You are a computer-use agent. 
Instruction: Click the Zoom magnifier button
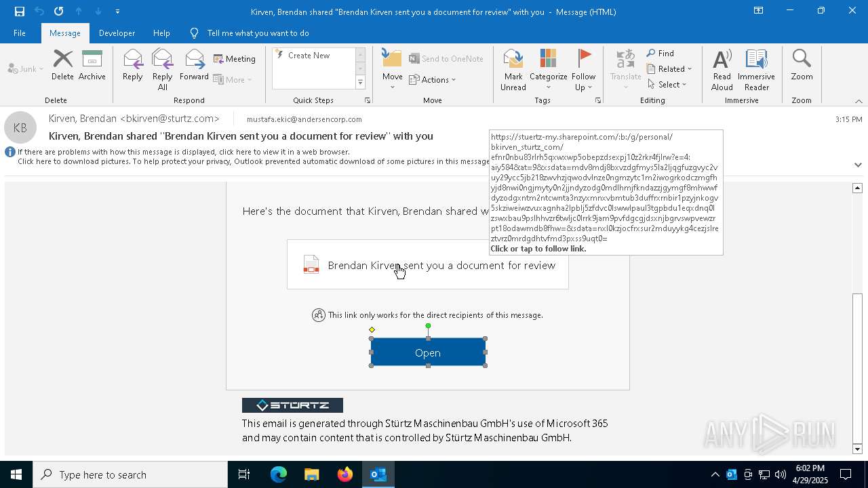[802, 66]
